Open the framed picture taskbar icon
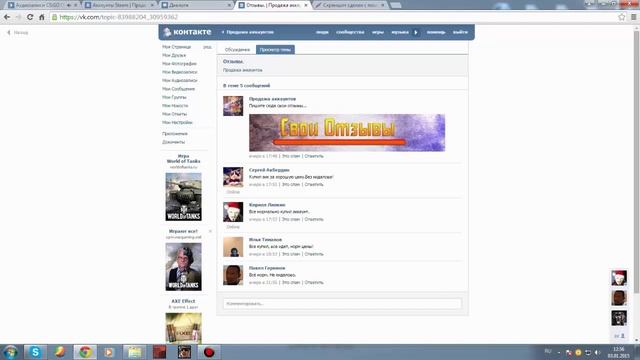The height and width of the screenshot is (360, 640). point(184,352)
